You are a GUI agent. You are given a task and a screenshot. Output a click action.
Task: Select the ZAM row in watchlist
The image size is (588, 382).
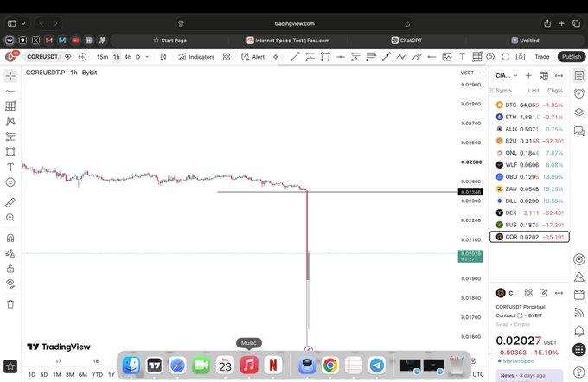click(x=529, y=189)
